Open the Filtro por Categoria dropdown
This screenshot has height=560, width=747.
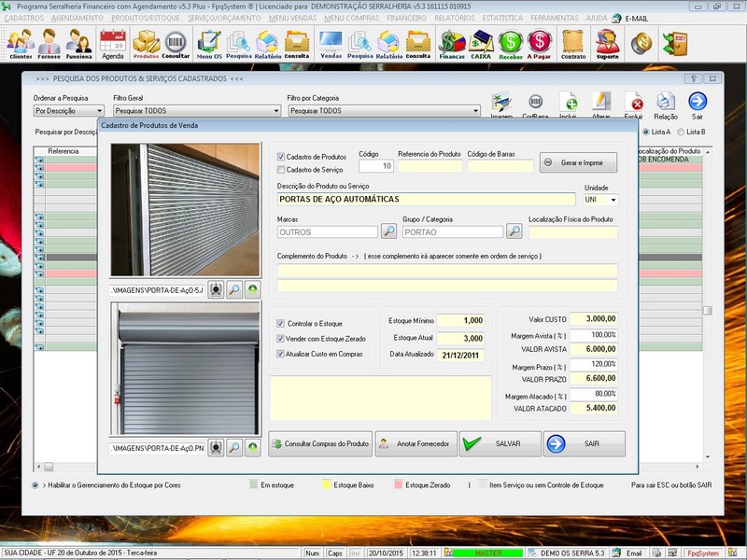point(475,110)
